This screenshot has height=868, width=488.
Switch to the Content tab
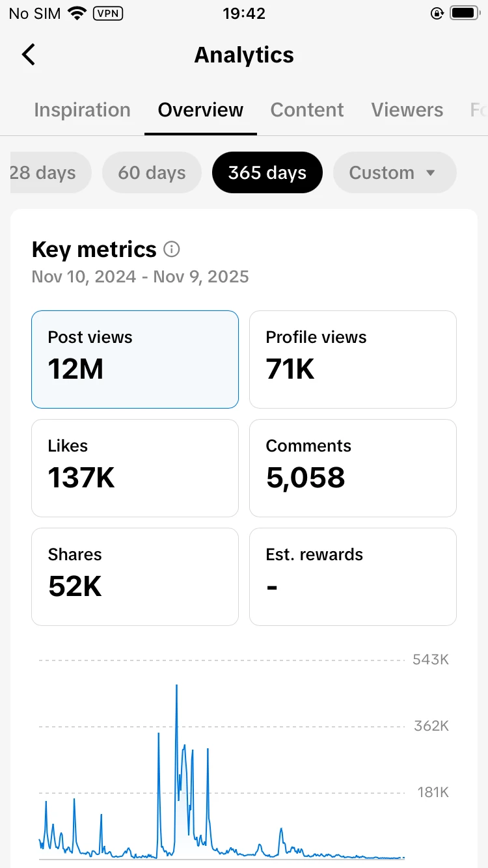(307, 110)
